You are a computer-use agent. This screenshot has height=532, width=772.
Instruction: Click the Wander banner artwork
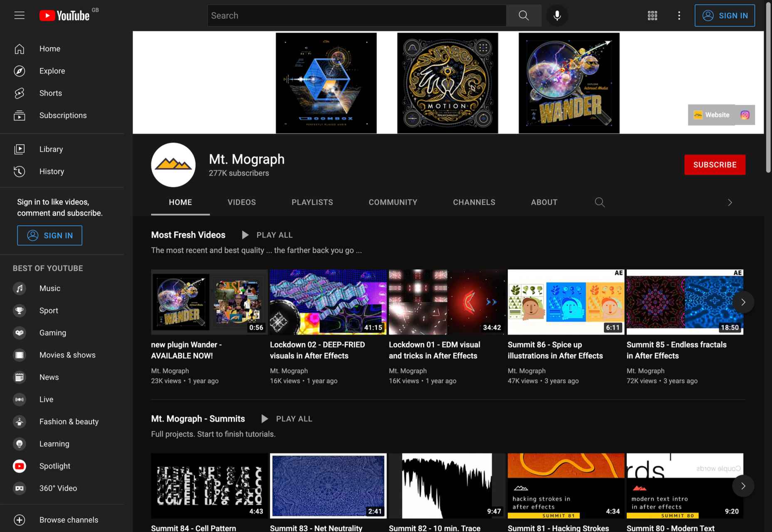569,83
